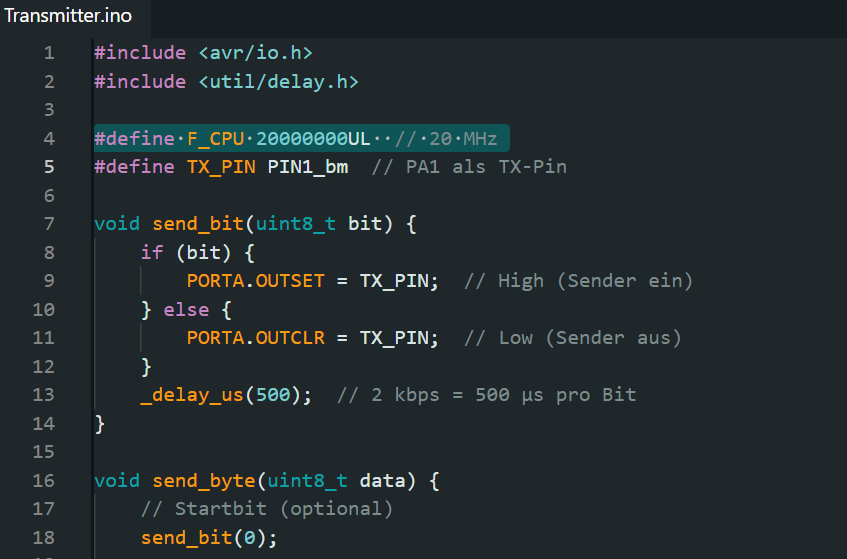847x559 pixels.
Task: Click the PIN1_bm constant
Action: tap(308, 166)
